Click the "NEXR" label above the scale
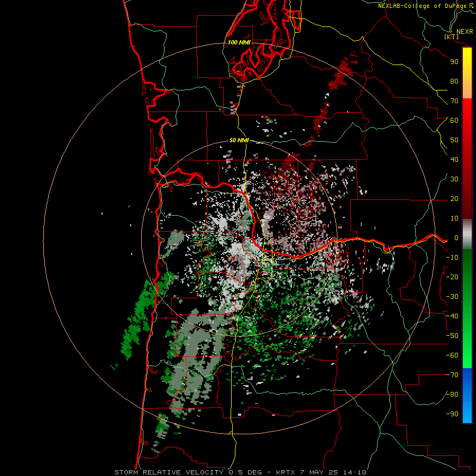This screenshot has height=476, width=476. click(464, 32)
